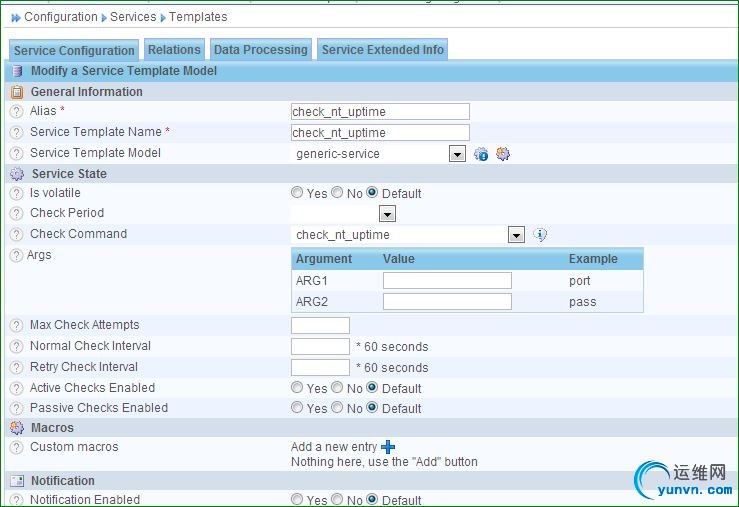Click template info icon beside generic-service
Screen dimensions: 739x507
coord(481,154)
